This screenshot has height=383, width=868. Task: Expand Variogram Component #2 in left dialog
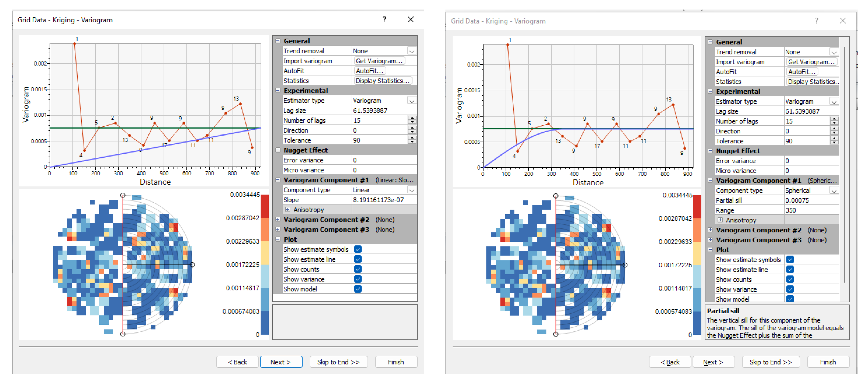coord(278,219)
